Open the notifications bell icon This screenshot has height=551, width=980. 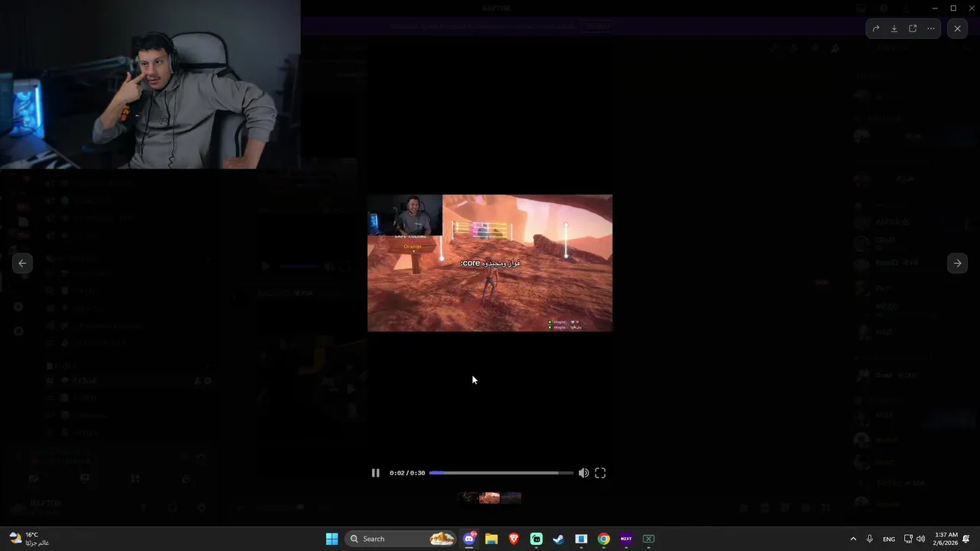tap(967, 539)
